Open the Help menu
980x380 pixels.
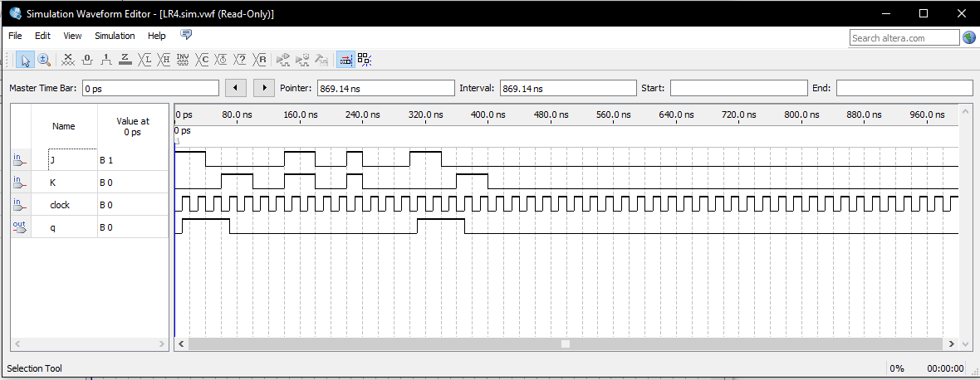(157, 36)
